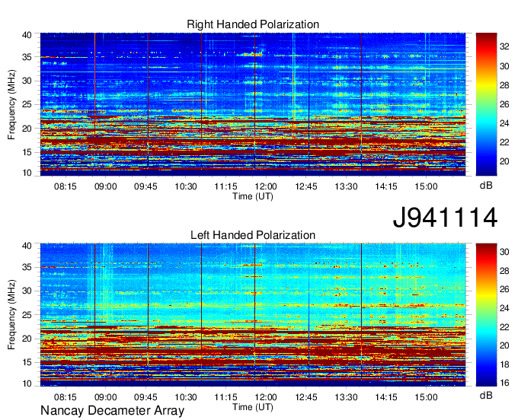Click '15:00' time tick on Right Handed plot
This screenshot has width=518, height=420.
point(426,186)
